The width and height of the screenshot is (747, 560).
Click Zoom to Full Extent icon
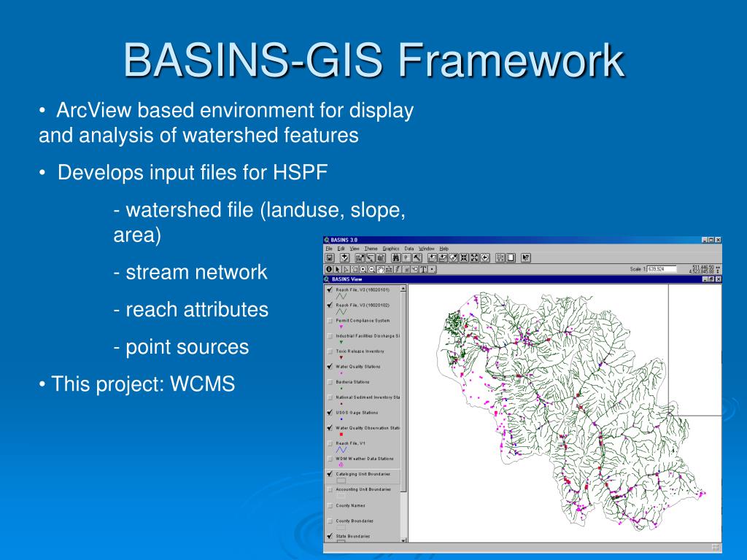click(x=433, y=257)
